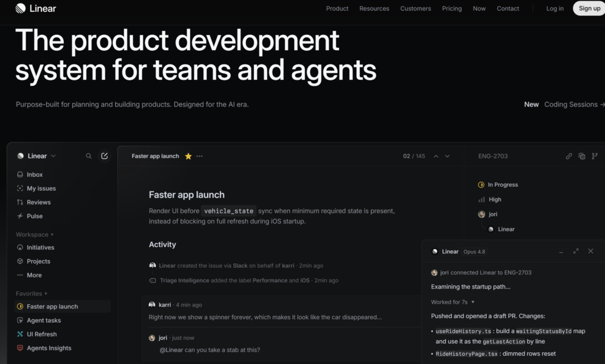Go to next issue with down chevron
The image size is (605, 364).
tap(447, 156)
